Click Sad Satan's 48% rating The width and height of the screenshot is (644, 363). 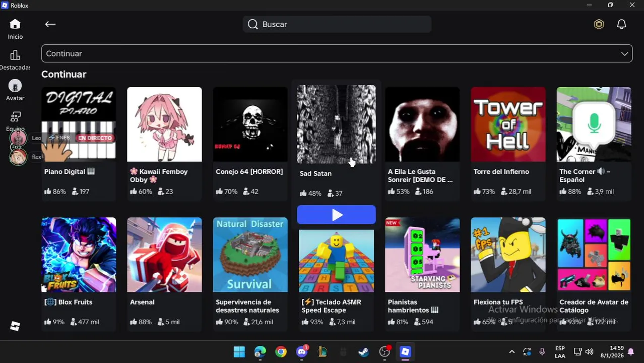310,193
